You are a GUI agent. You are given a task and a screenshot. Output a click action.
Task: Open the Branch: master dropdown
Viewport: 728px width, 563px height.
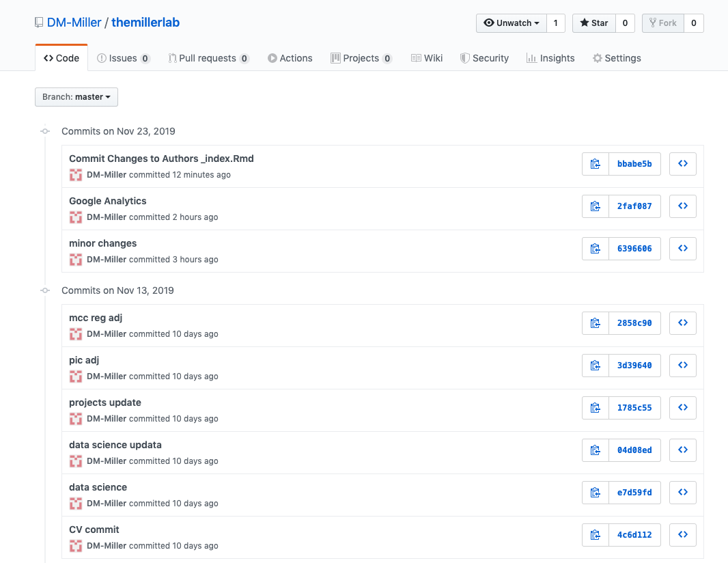76,97
